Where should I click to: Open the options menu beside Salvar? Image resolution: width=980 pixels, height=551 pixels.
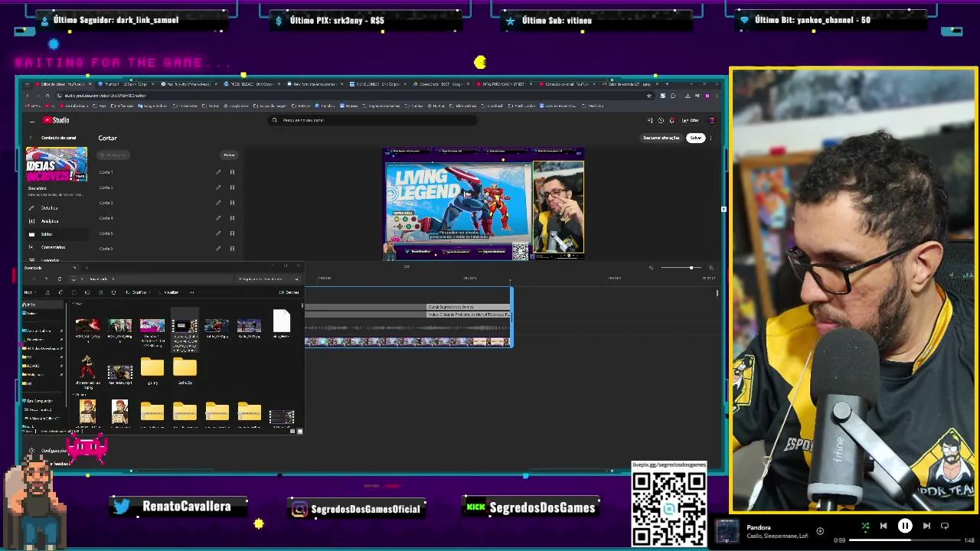(x=710, y=138)
